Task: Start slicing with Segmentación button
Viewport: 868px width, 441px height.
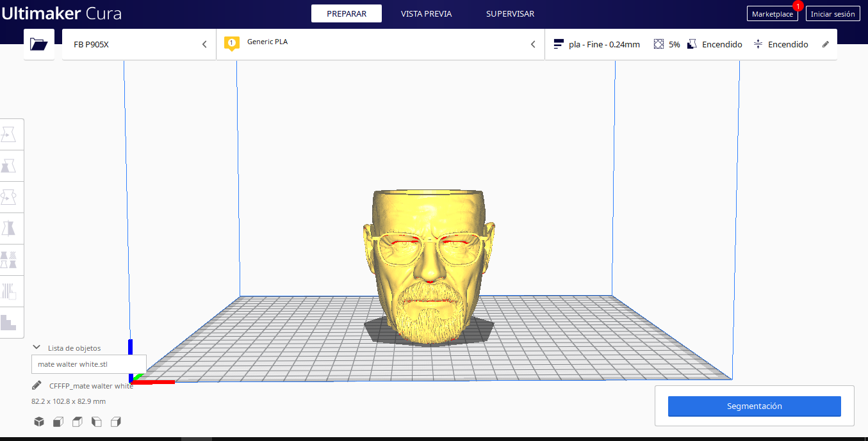Action: 755,406
